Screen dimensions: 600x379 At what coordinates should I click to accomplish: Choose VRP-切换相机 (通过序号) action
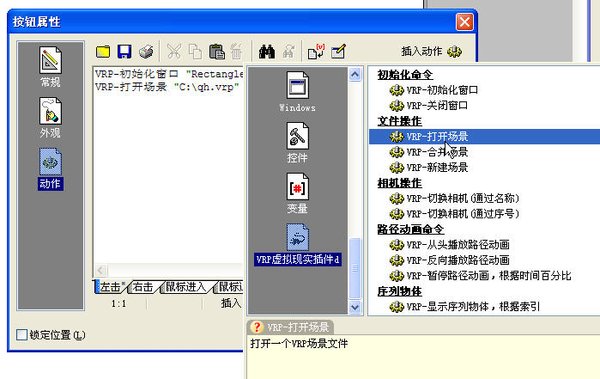point(454,214)
